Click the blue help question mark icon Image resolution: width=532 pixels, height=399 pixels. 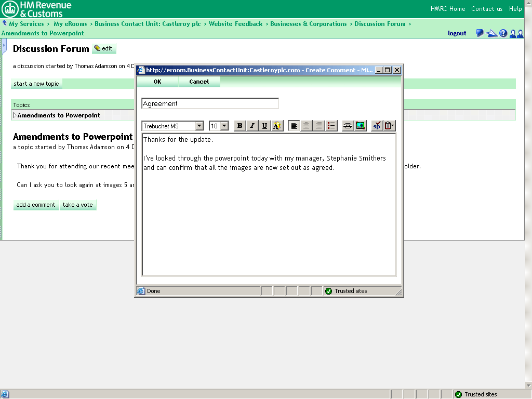(503, 33)
